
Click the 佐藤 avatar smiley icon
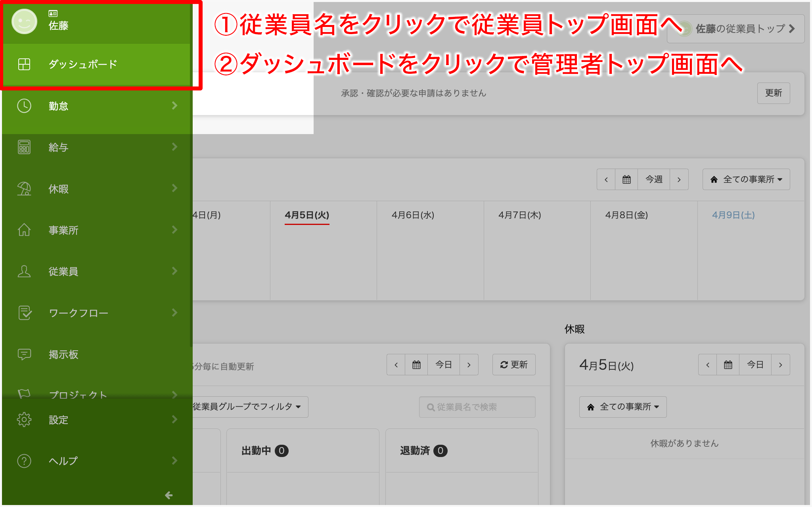(x=24, y=21)
